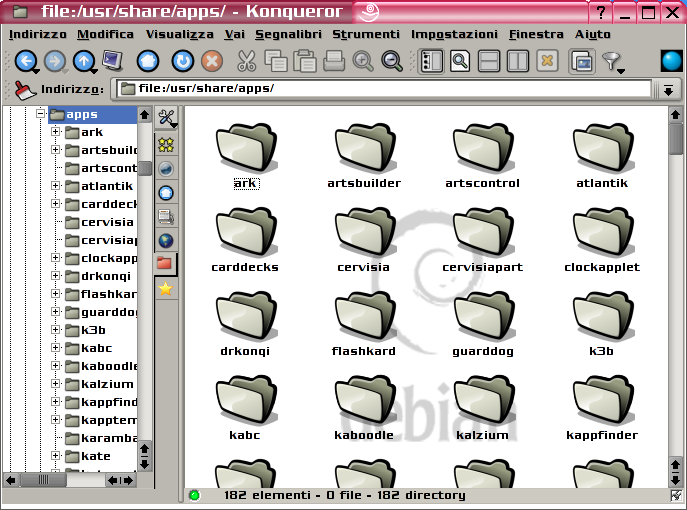Open the network globe sidebar tab
This screenshot has height=510, width=687.
point(166,241)
